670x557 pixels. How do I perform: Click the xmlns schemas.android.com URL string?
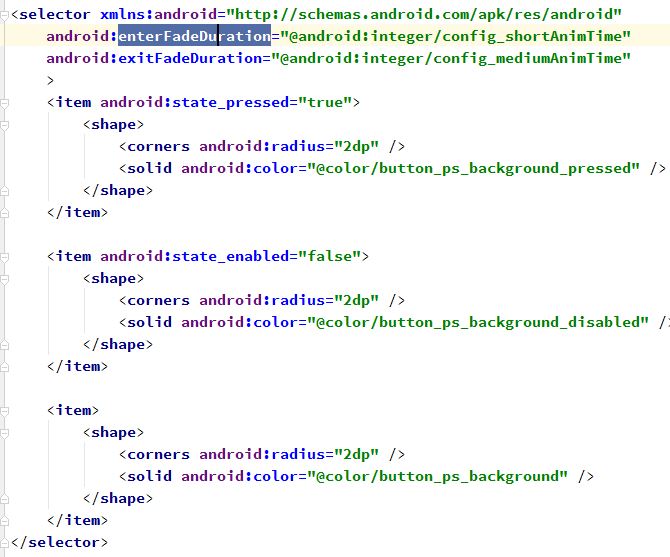(x=424, y=14)
